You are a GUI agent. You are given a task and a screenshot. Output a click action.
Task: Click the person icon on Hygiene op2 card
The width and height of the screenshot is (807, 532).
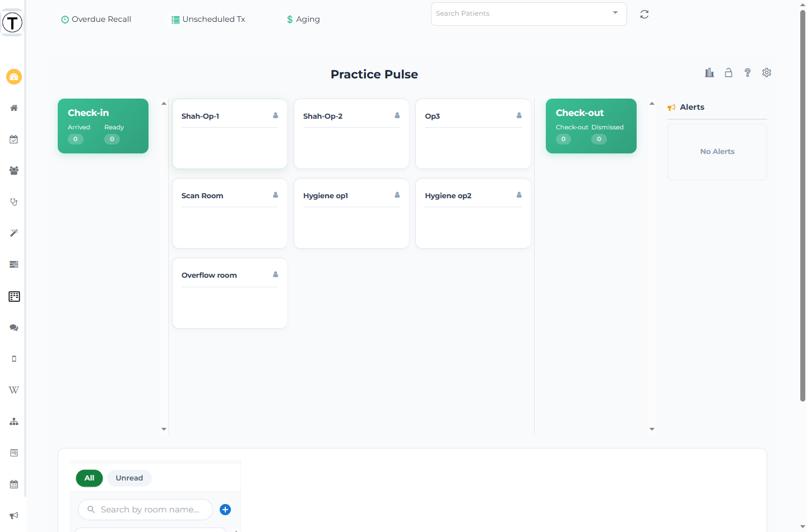(519, 195)
